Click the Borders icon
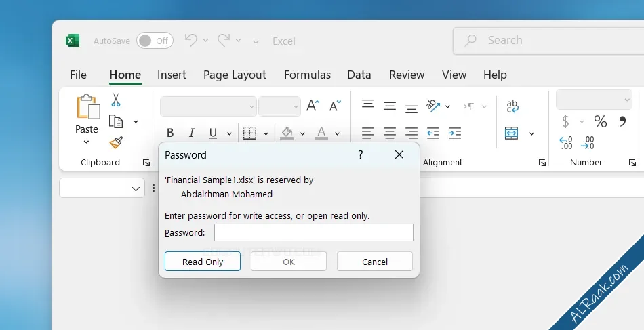The image size is (644, 330). click(249, 133)
